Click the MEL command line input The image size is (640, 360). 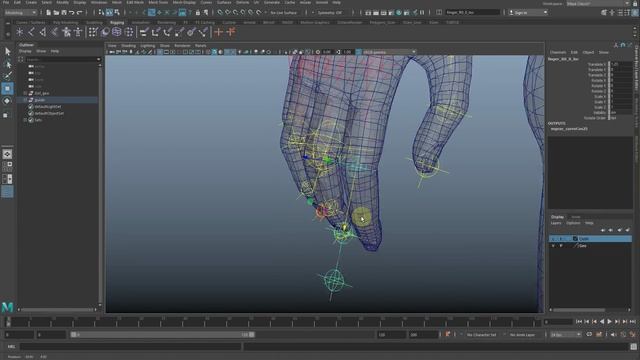(x=130, y=347)
